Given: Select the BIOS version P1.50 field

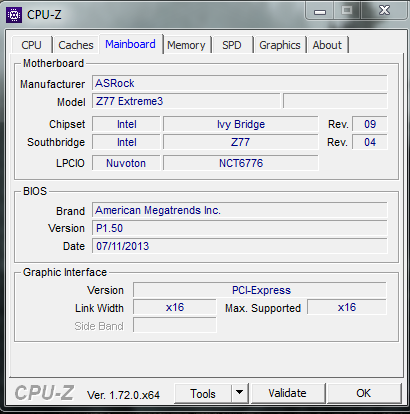Looking at the screenshot, I should 240,228.
